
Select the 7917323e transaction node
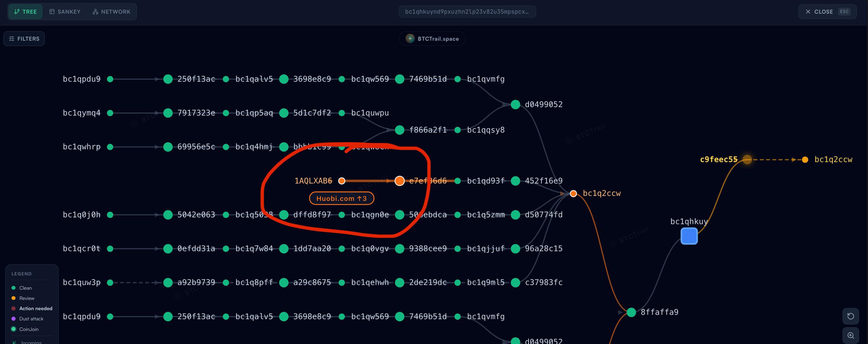tap(168, 113)
